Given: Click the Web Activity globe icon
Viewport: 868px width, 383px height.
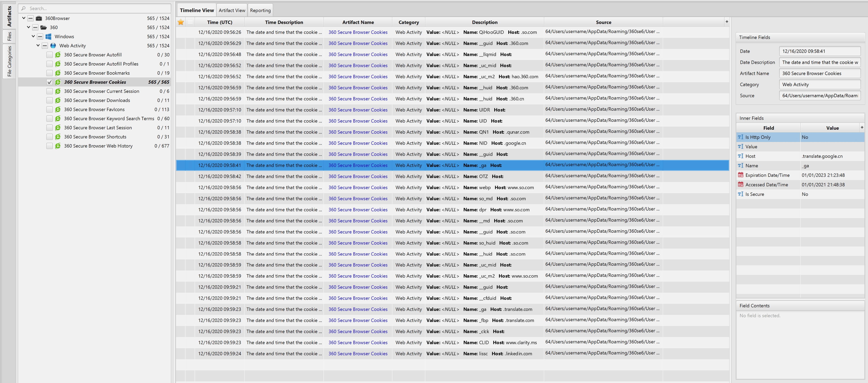Looking at the screenshot, I should (x=53, y=45).
